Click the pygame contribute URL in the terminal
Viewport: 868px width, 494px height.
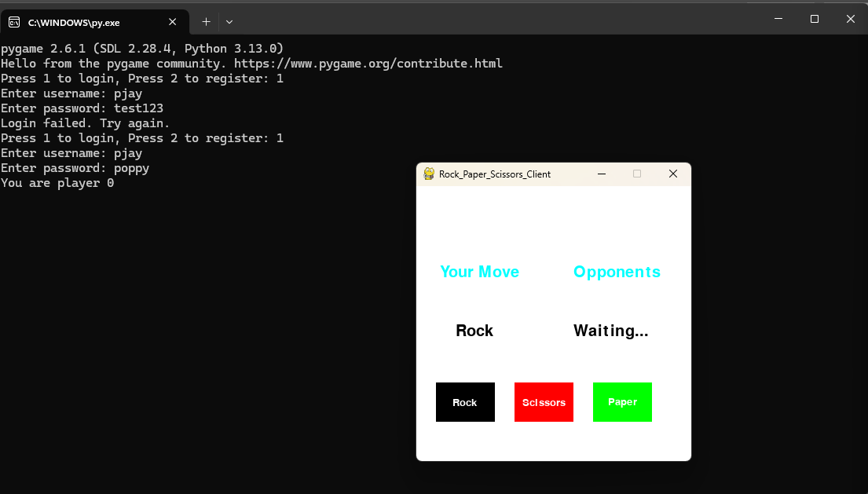(x=368, y=63)
